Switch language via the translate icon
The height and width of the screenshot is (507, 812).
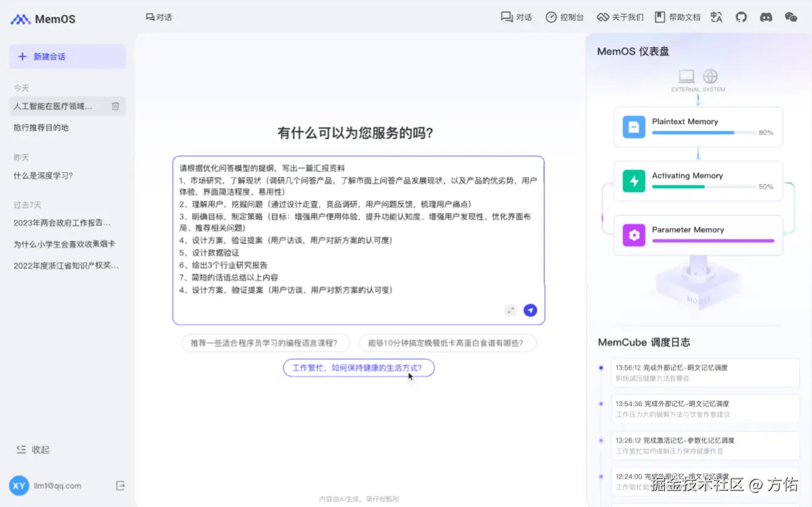717,17
